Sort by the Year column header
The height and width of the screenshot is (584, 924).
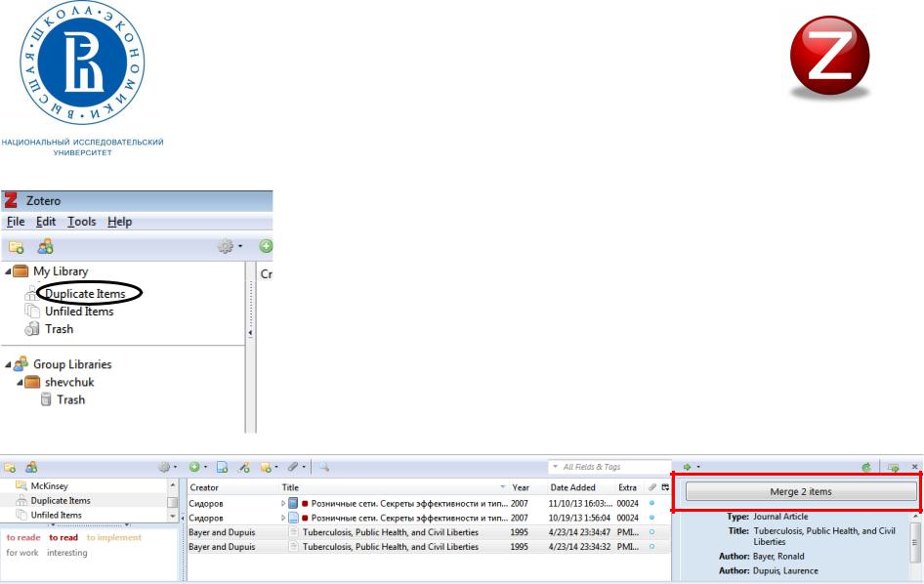point(527,488)
